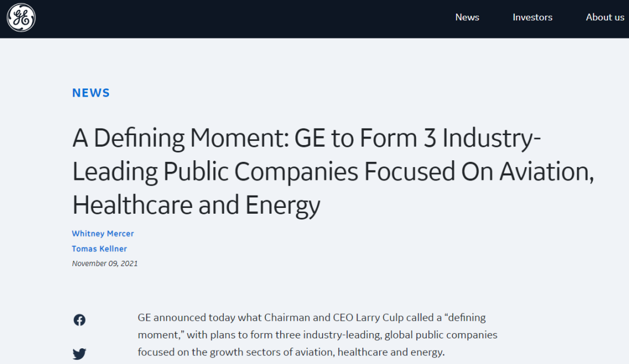Click empty area of dark header bar
This screenshot has width=629, height=364.
coord(241,19)
